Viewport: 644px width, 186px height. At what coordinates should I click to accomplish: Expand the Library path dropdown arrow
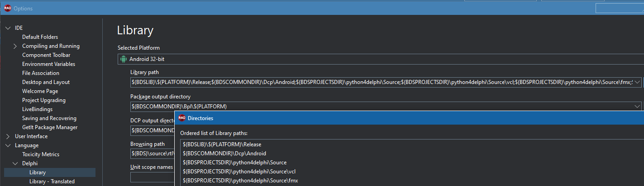pos(637,82)
